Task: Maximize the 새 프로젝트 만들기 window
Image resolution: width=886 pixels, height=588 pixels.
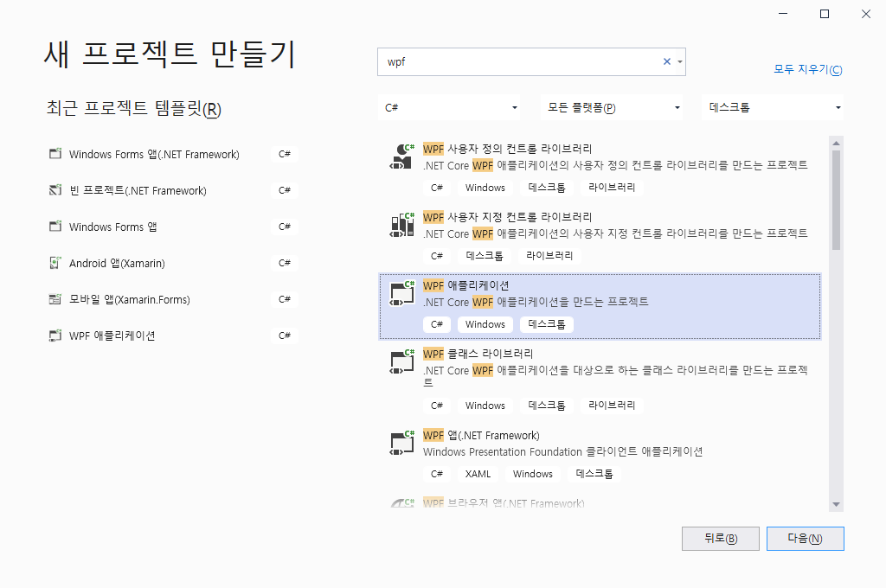Action: [825, 14]
